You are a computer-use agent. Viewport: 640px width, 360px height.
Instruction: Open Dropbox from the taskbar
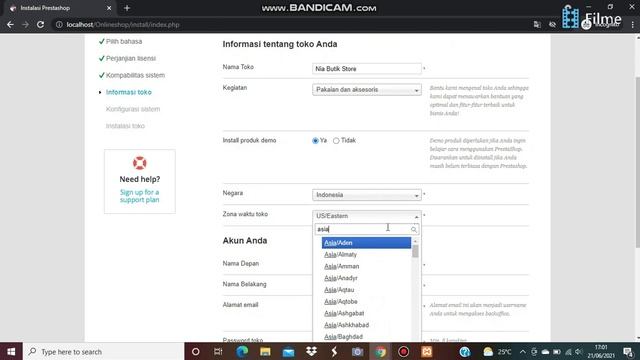point(311,351)
